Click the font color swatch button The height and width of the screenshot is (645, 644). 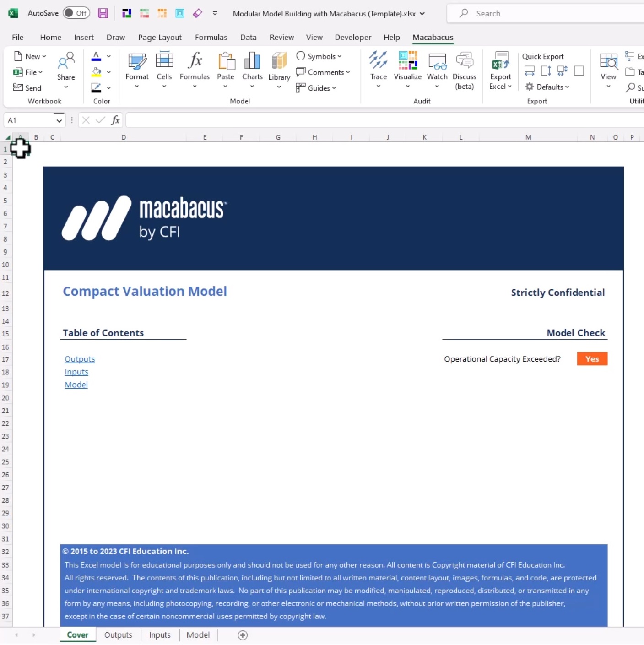(x=96, y=57)
